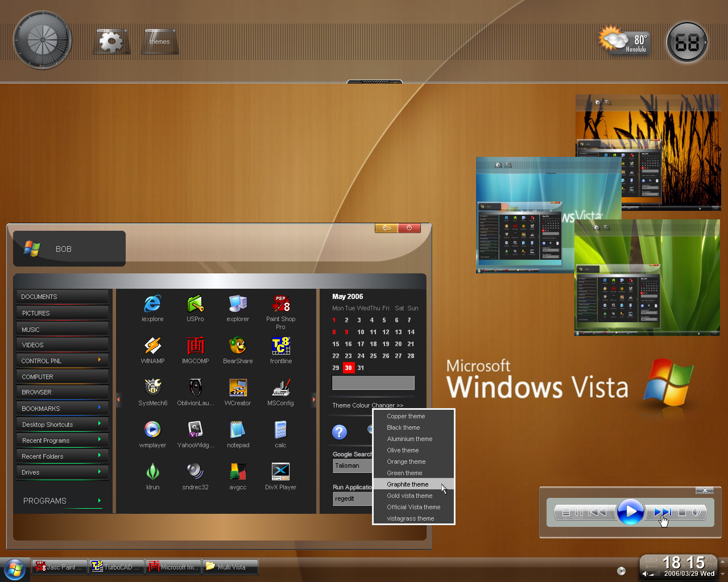Screen dimensions: 728x582
Task: Select Black theme
Action: pos(413,427)
